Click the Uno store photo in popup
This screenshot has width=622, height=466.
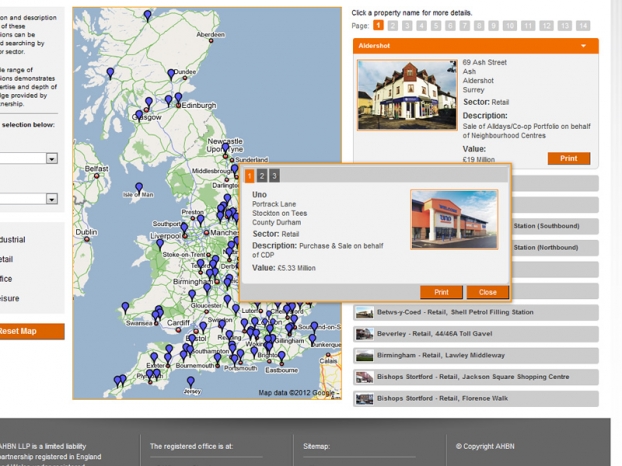(454, 219)
